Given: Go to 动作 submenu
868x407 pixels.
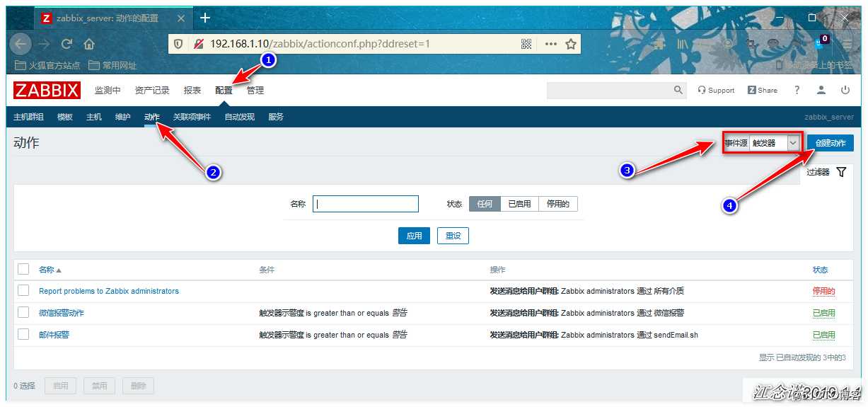Looking at the screenshot, I should [152, 117].
